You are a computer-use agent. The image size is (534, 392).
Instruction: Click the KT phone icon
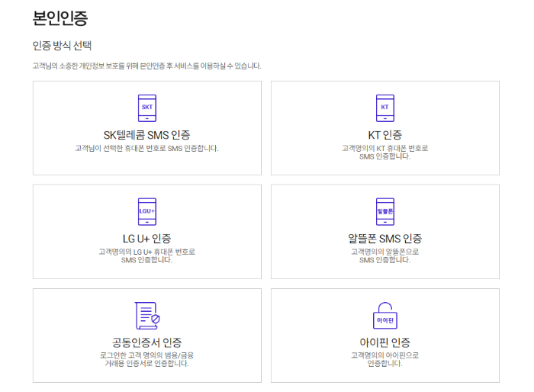click(x=384, y=108)
